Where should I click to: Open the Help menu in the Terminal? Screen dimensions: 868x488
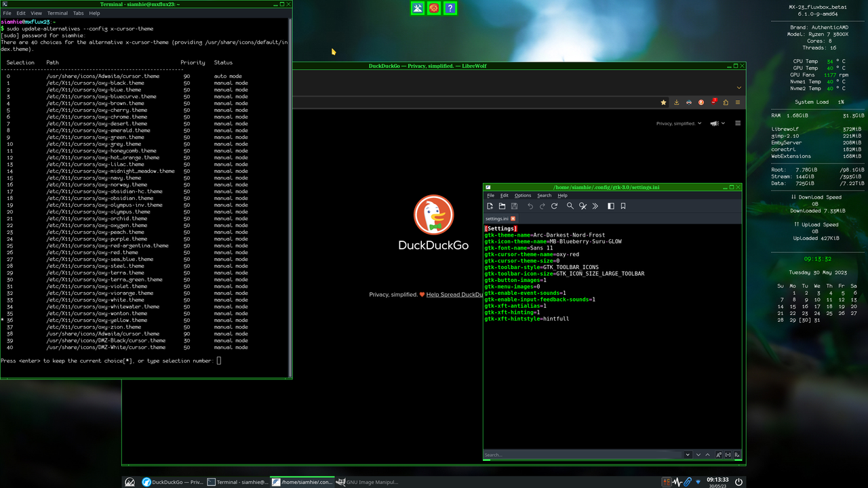coord(94,13)
